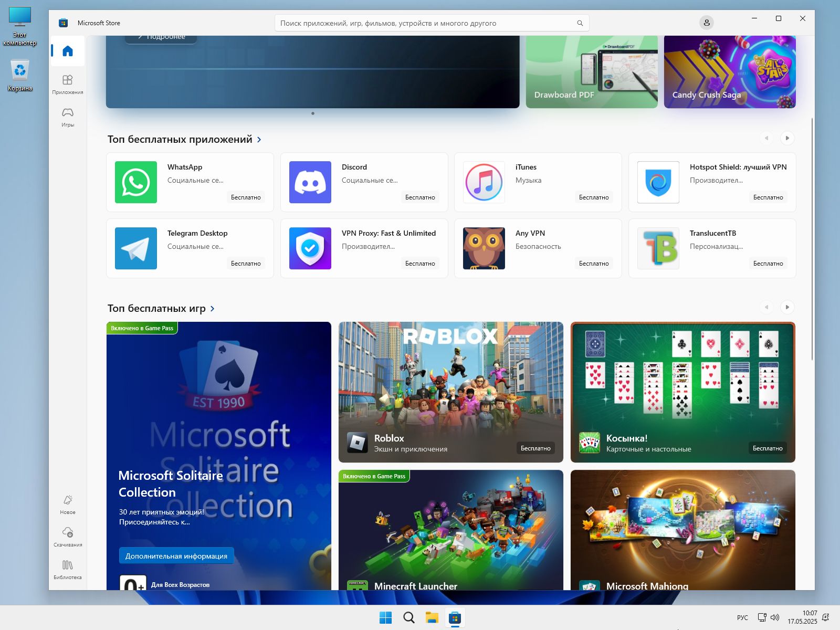Image resolution: width=840 pixels, height=630 pixels.
Task: Go to previous page of top free apps
Action: pyautogui.click(x=766, y=138)
